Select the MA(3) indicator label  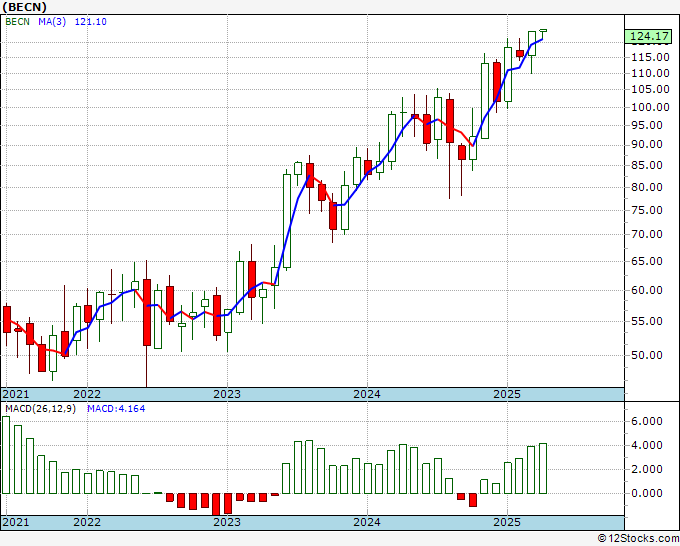(52, 22)
